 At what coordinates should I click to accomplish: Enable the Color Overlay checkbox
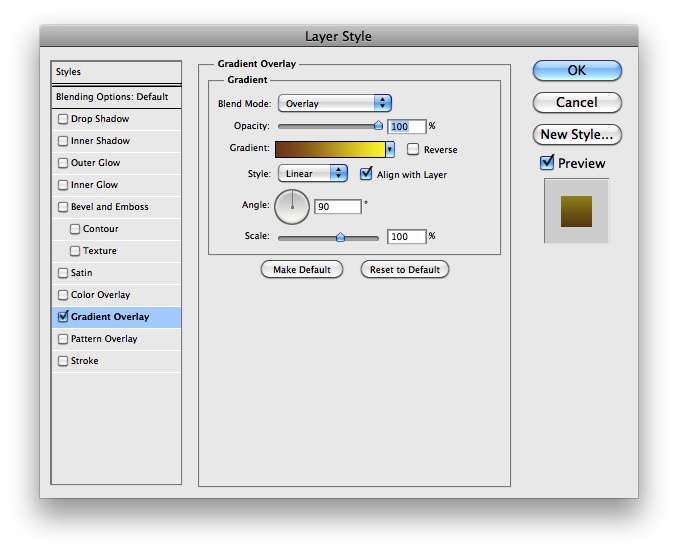(x=63, y=295)
